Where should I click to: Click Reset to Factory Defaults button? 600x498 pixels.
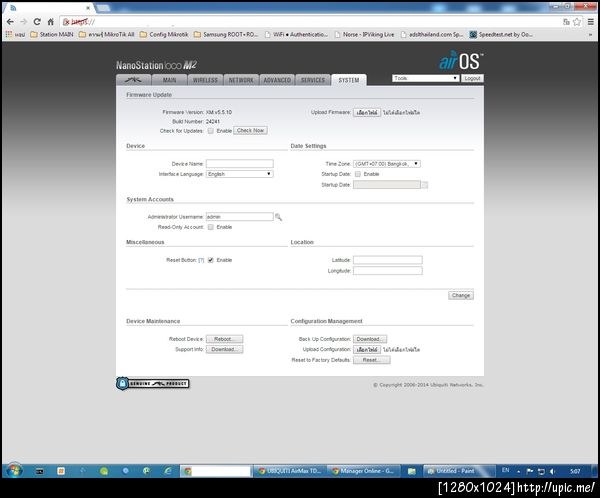pos(372,360)
